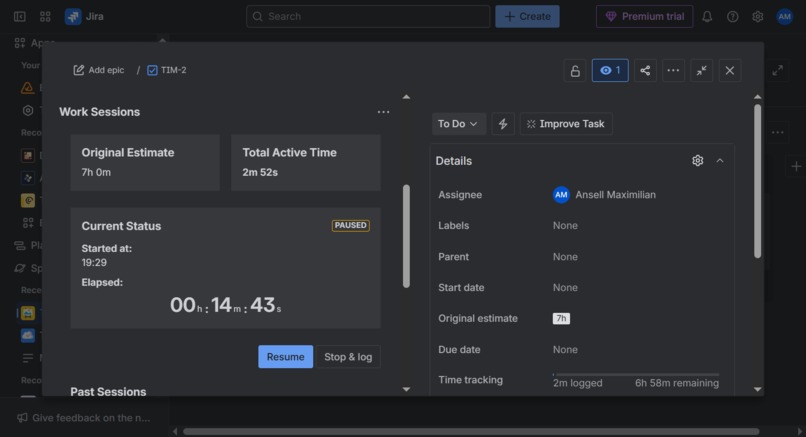The width and height of the screenshot is (806, 437).
Task: Close the issue dialog
Action: tap(730, 70)
